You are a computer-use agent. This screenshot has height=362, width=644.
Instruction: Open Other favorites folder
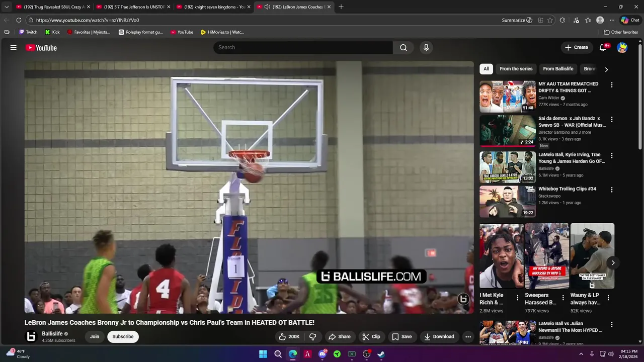pos(621,32)
